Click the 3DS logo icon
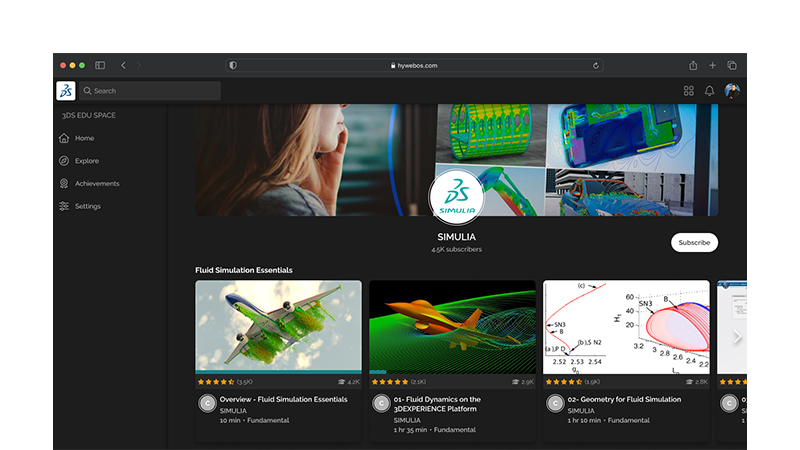The image size is (800, 450). (66, 91)
